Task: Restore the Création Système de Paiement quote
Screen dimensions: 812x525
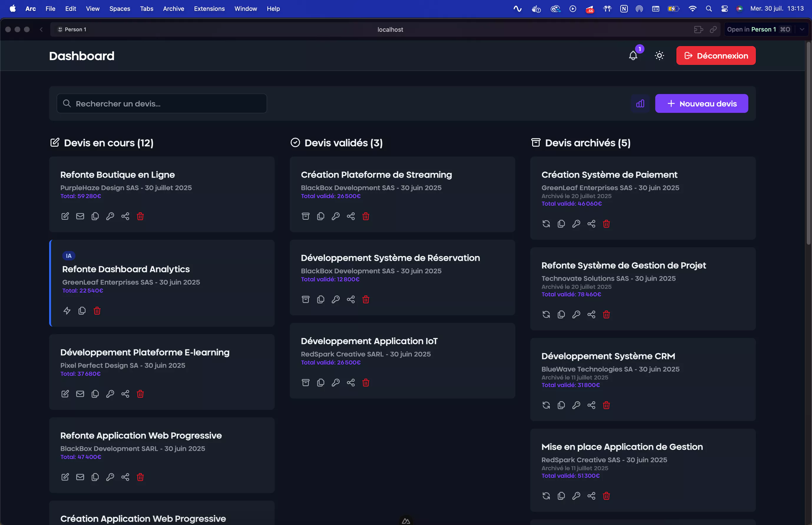Action: pyautogui.click(x=546, y=224)
